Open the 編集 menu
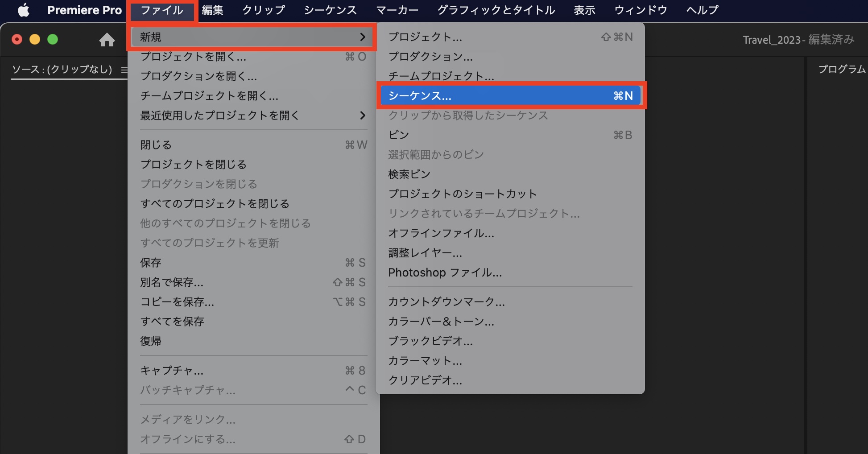 pos(212,10)
